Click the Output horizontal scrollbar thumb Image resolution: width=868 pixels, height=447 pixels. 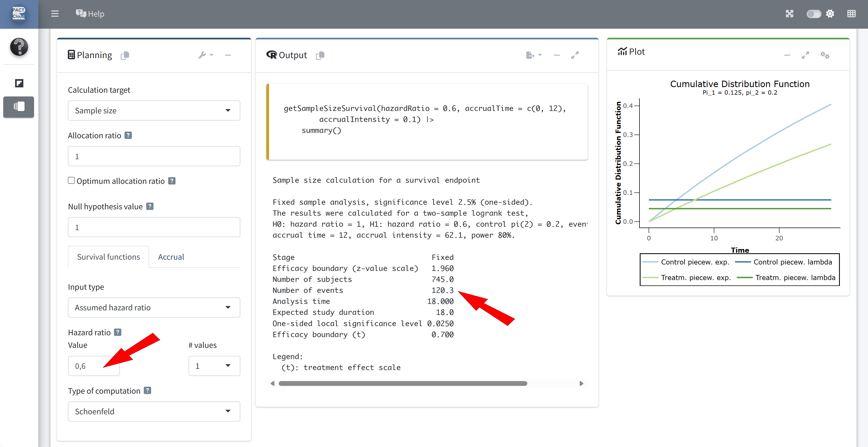[x=403, y=383]
